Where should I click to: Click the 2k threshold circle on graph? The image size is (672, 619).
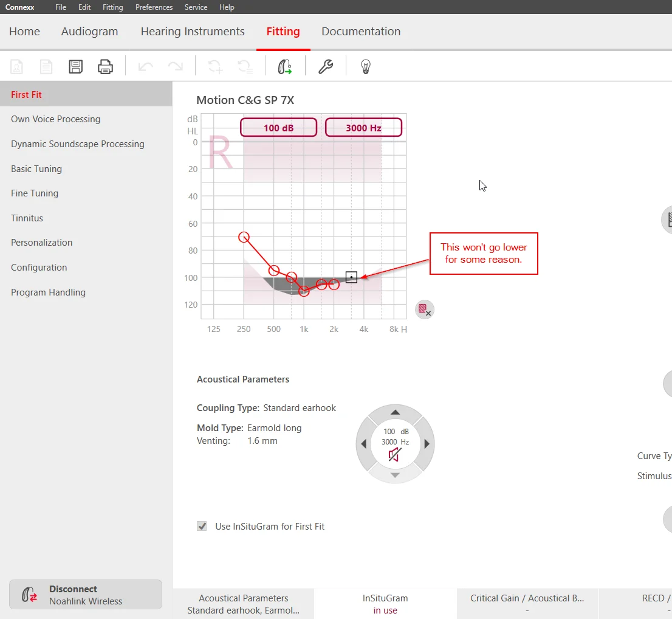pyautogui.click(x=334, y=284)
